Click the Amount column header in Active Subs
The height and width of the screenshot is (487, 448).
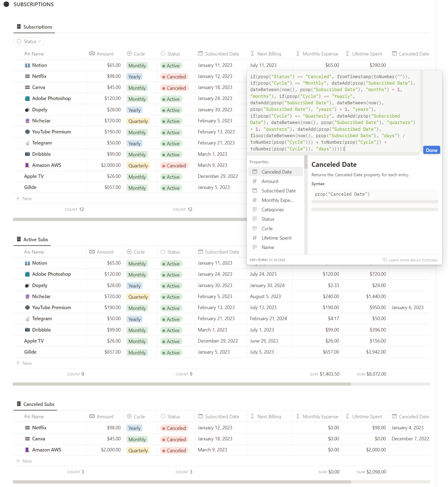(105, 252)
